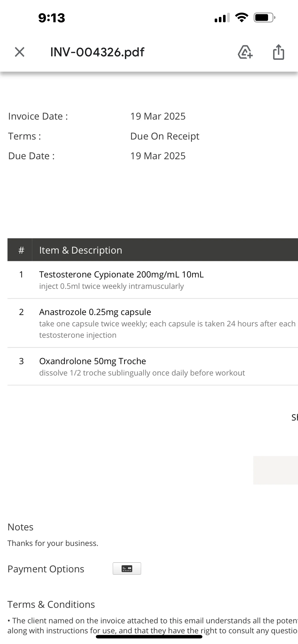The image size is (298, 644).
Task: Open the share sheet icon
Action: 279,52
